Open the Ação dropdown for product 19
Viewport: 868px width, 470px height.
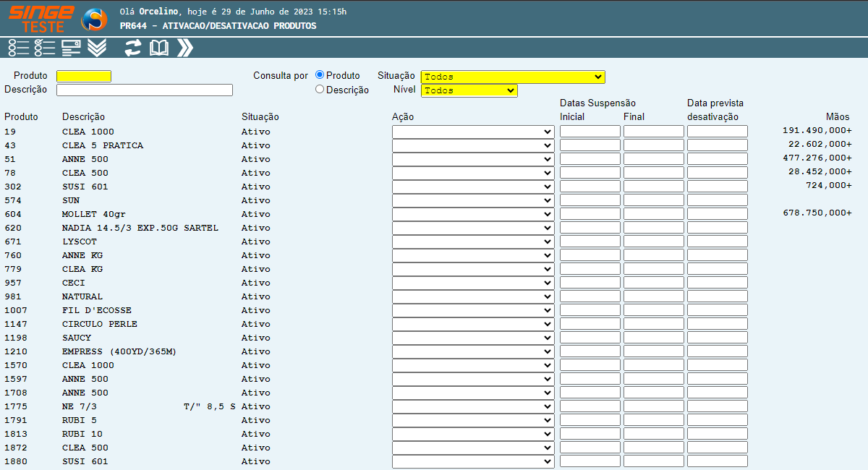point(473,132)
